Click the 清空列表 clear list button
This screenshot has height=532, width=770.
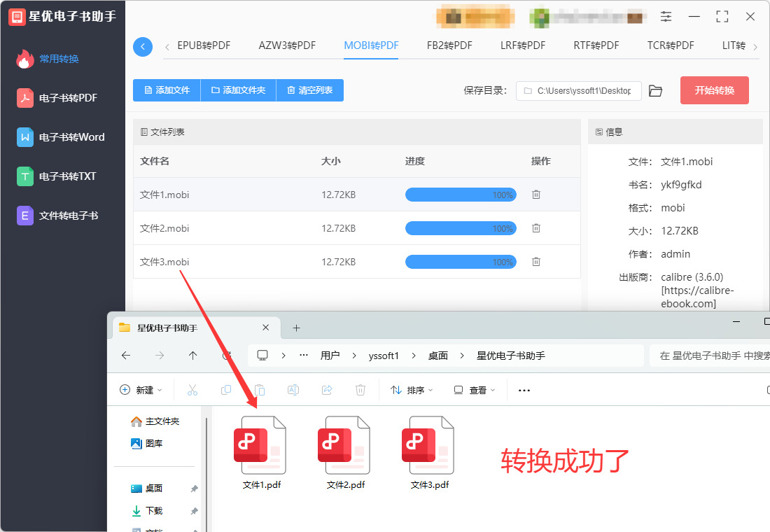310,90
